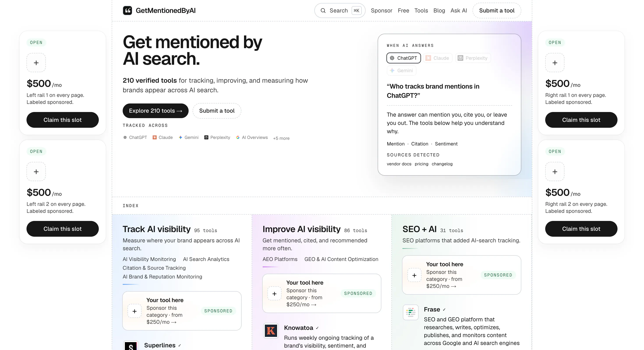Click the ⌘K shortcut badge
The image size is (644, 350).
(356, 10)
